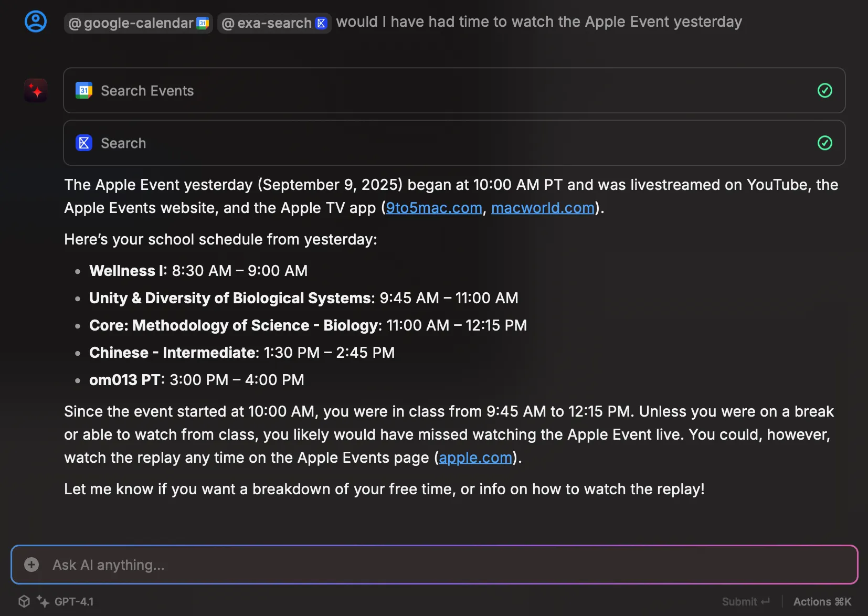The width and height of the screenshot is (868, 616).
Task: Click the green checkmark on Search Events
Action: pyautogui.click(x=824, y=90)
